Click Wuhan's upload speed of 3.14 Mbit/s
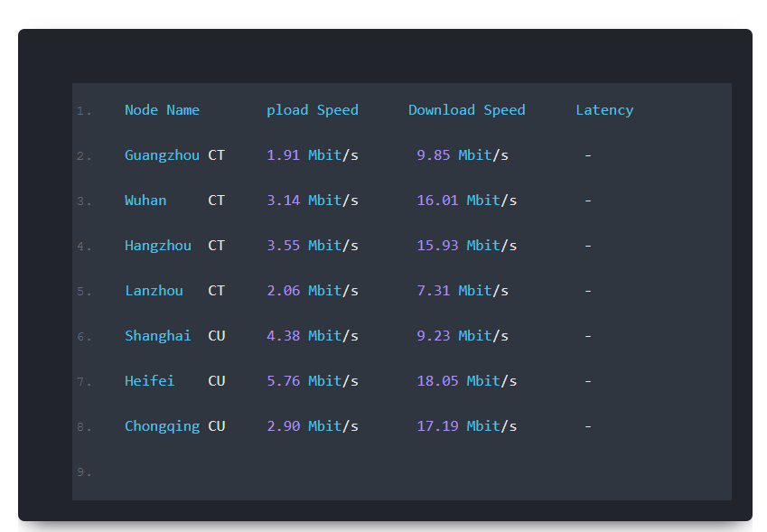This screenshot has height=532, width=767. [x=312, y=200]
